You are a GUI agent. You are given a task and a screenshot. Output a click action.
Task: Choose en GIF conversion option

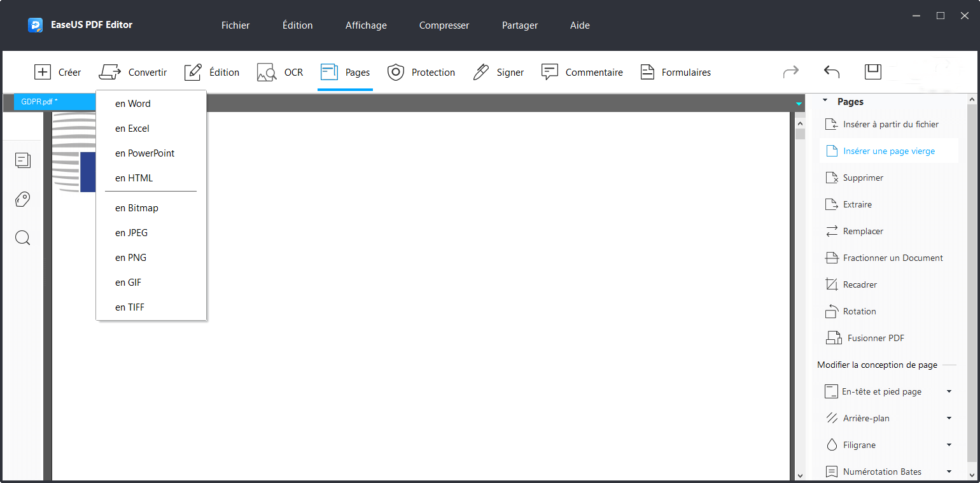[x=151, y=283]
